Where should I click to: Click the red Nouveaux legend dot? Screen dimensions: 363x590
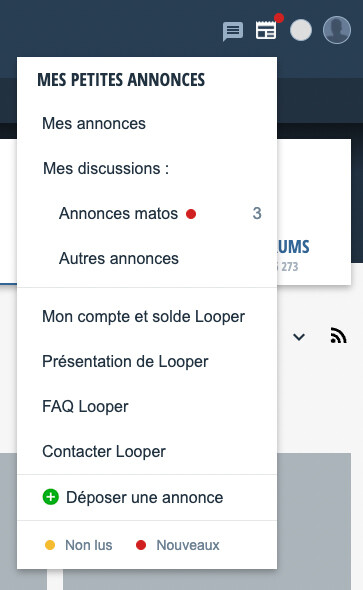click(141, 545)
